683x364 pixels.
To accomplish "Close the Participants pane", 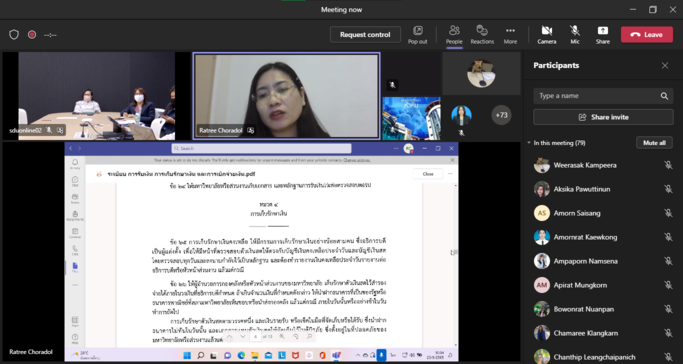I will (665, 65).
